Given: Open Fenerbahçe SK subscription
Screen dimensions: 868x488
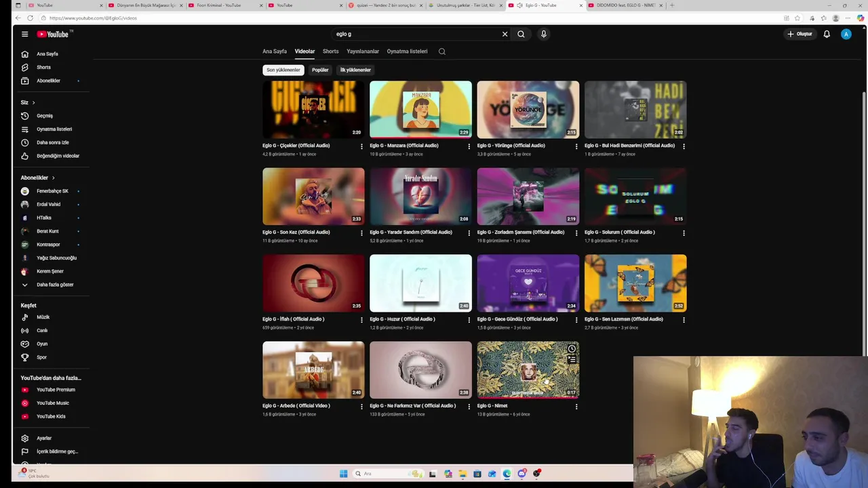Looking at the screenshot, I should [51, 191].
